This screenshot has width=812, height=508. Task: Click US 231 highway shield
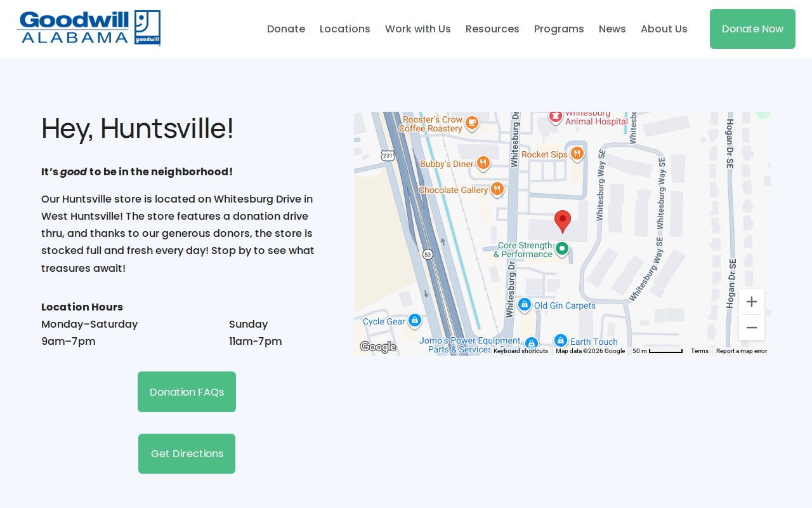tap(388, 155)
